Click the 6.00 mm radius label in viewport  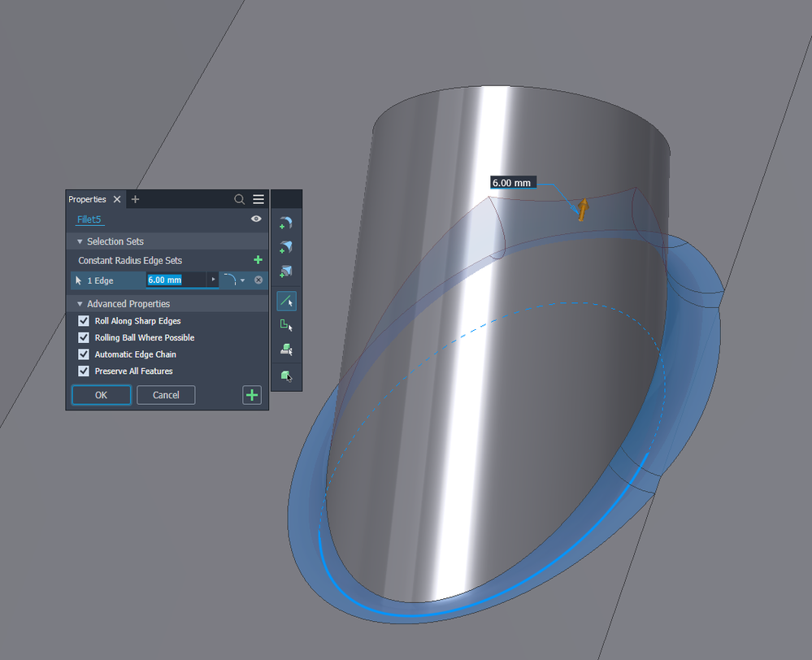[513, 183]
